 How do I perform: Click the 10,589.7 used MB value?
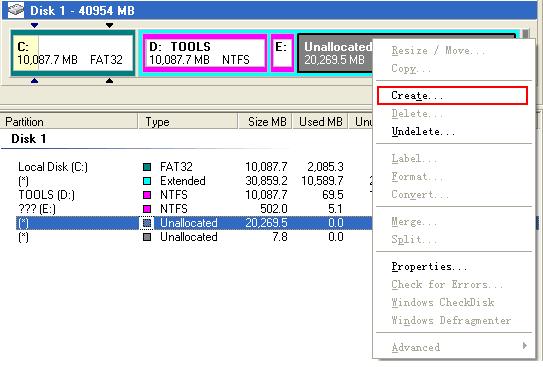pyautogui.click(x=322, y=181)
